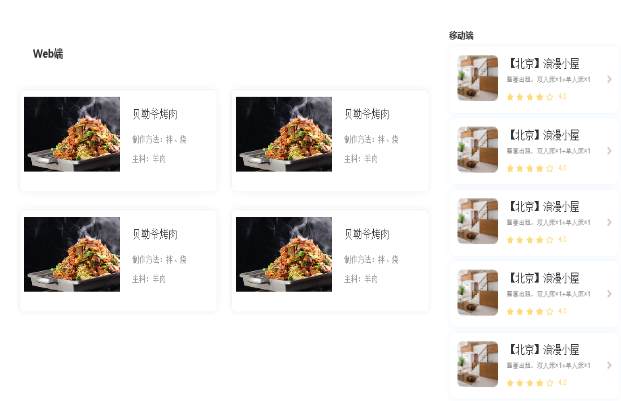
Task: Click the empty fifth star on the third mobile card
Action: coord(550,240)
